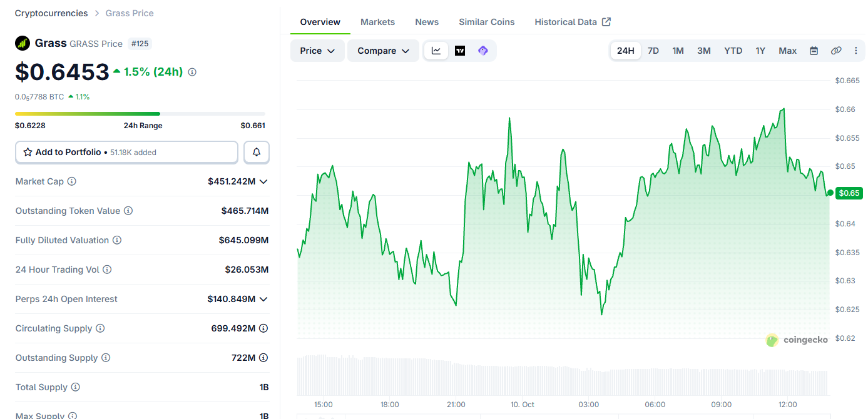The width and height of the screenshot is (868, 419).
Task: Click the 24h Range progress bar
Action: pyautogui.click(x=140, y=114)
